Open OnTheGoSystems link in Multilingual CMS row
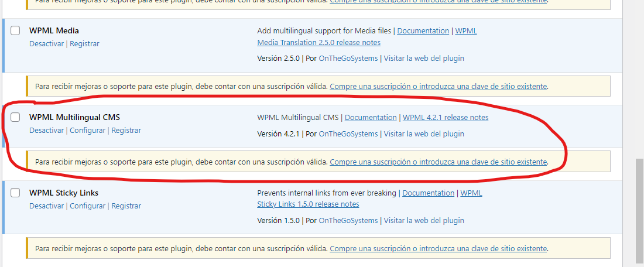The width and height of the screenshot is (644, 267). 348,134
